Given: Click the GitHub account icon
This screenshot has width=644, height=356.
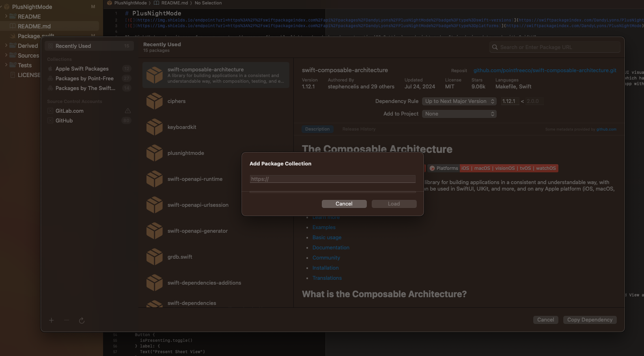Looking at the screenshot, I should tap(50, 120).
